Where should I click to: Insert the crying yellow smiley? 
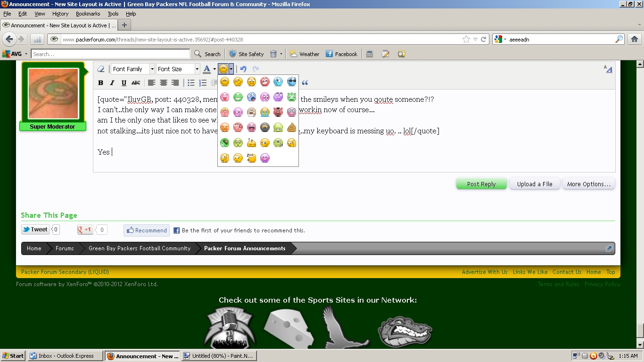[x=265, y=112]
